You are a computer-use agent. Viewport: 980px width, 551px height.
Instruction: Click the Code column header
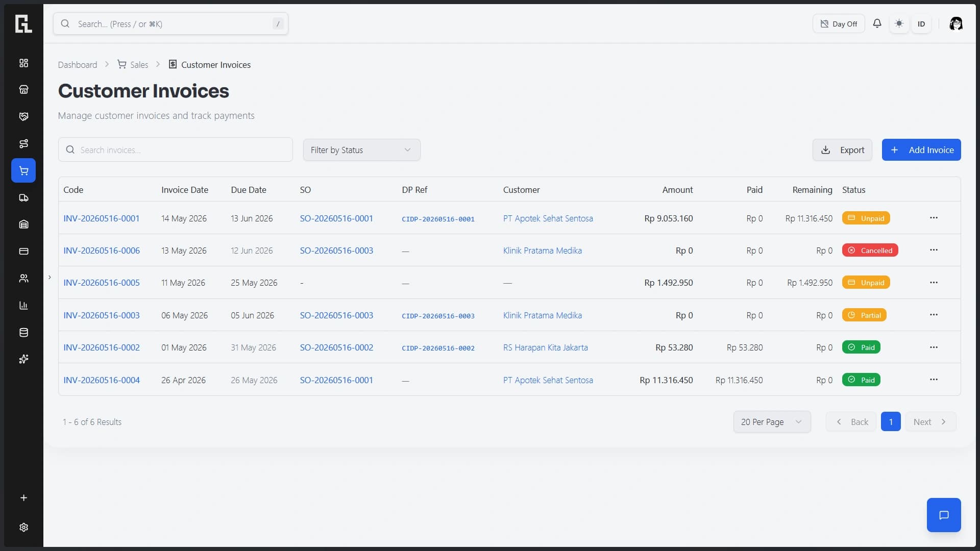pos(73,190)
